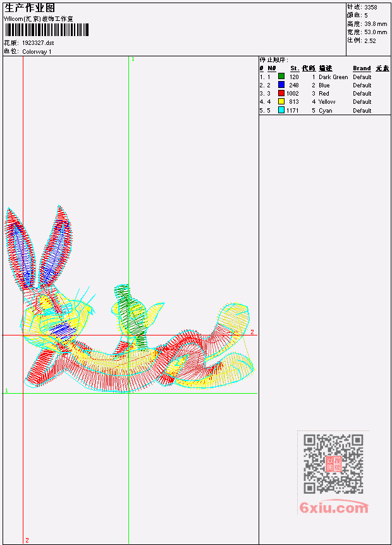
Task: Select the stitch count value '3358'
Action: point(371,7)
